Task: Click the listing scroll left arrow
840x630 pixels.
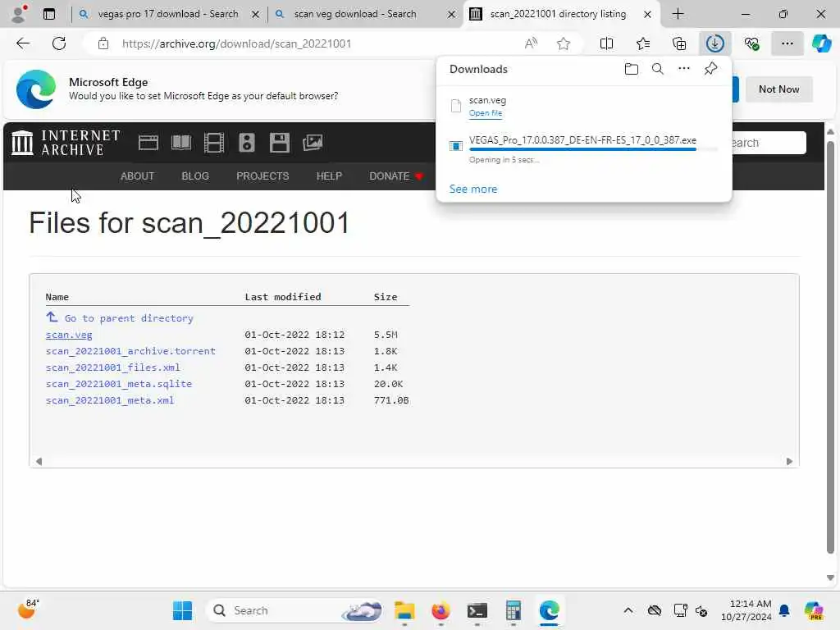Action: 39,461
